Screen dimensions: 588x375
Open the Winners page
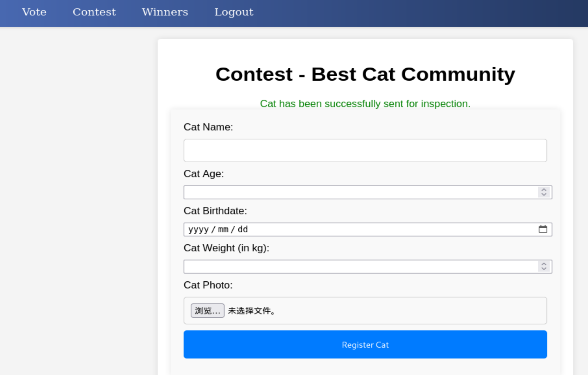(164, 12)
